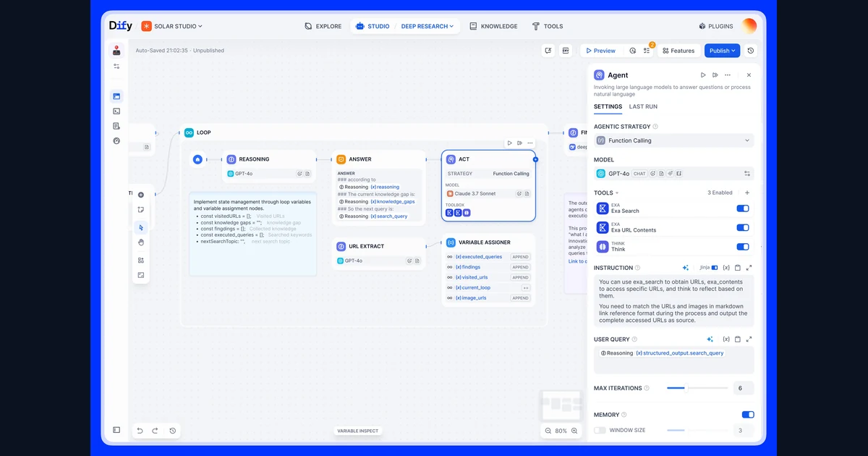Click the Variable Inspect button
Viewport: 868px width, 456px height.
click(x=357, y=431)
